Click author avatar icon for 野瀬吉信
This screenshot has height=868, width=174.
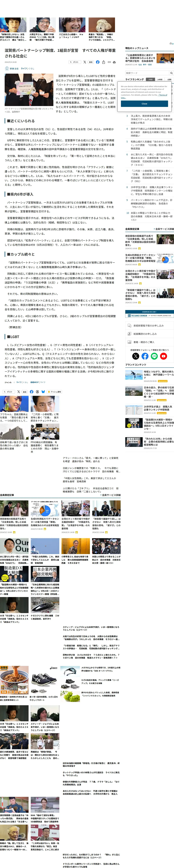click(7, 68)
